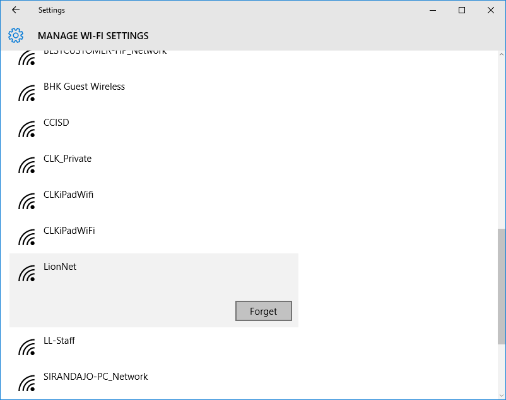The width and height of the screenshot is (506, 400).
Task: Click the vertical scrollbar thumb
Action: click(x=501, y=286)
